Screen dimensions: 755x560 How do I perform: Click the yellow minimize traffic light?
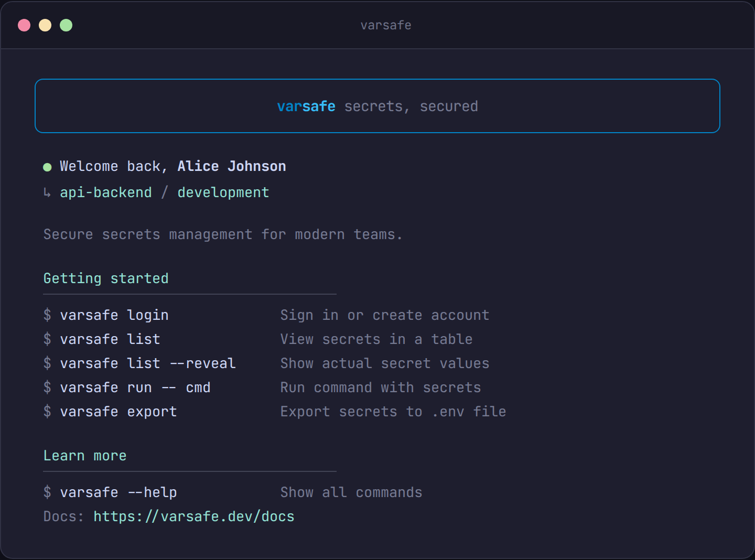click(x=45, y=25)
